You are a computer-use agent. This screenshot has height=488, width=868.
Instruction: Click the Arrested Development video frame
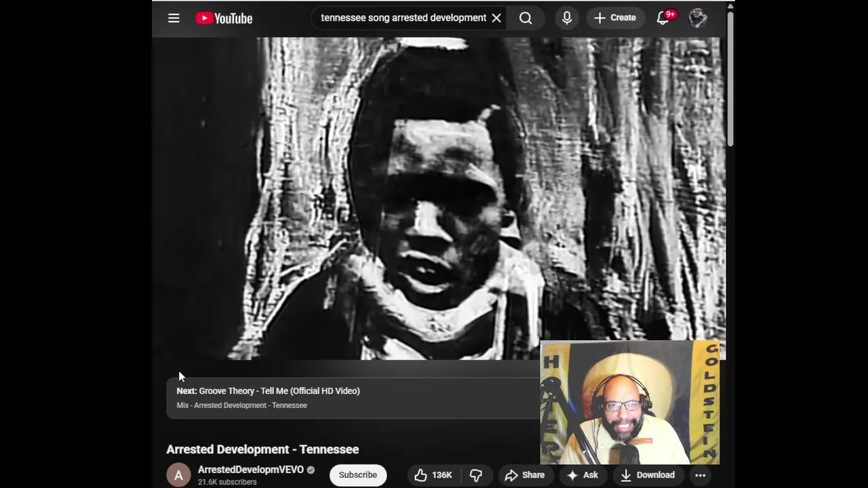(439, 198)
